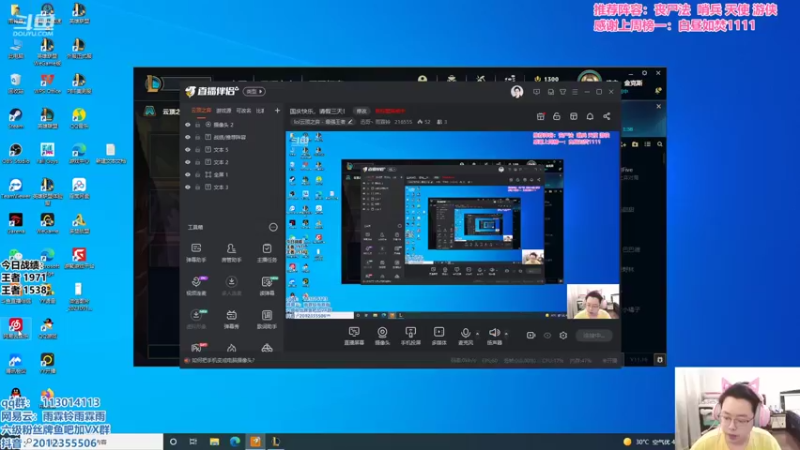Select the 文本 3 source row

click(232, 187)
